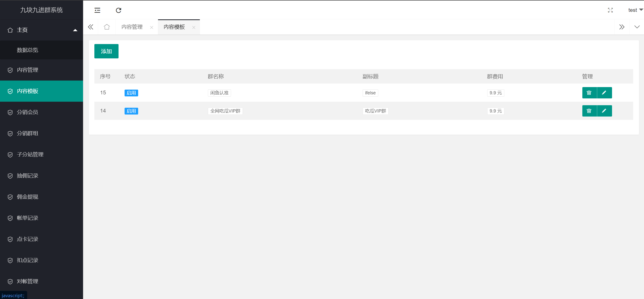Click the refresh page icon
This screenshot has height=299, width=644.
[x=119, y=10]
